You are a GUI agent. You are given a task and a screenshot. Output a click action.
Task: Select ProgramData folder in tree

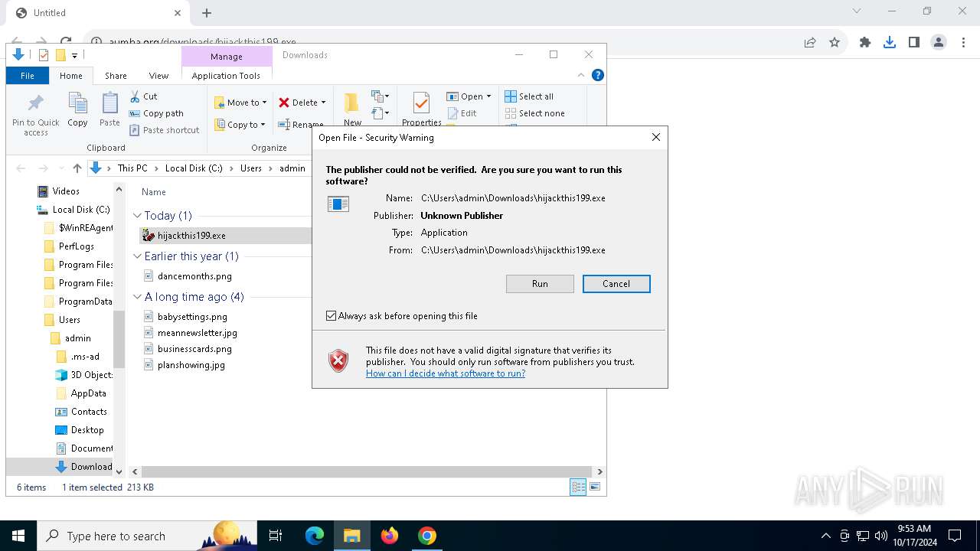(85, 302)
